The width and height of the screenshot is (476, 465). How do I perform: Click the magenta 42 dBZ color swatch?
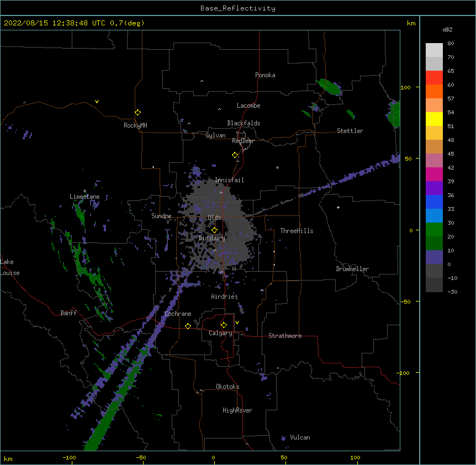point(434,174)
